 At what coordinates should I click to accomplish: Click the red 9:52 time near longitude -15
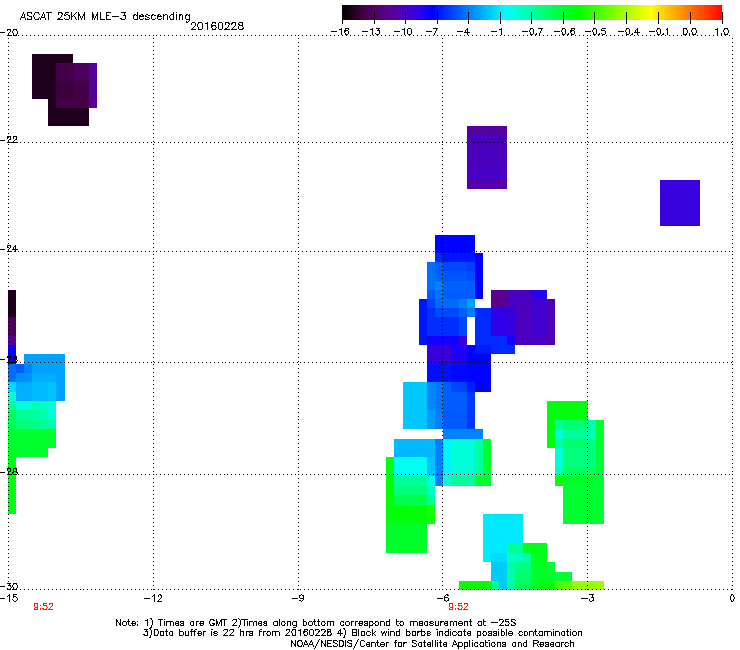click(x=43, y=607)
